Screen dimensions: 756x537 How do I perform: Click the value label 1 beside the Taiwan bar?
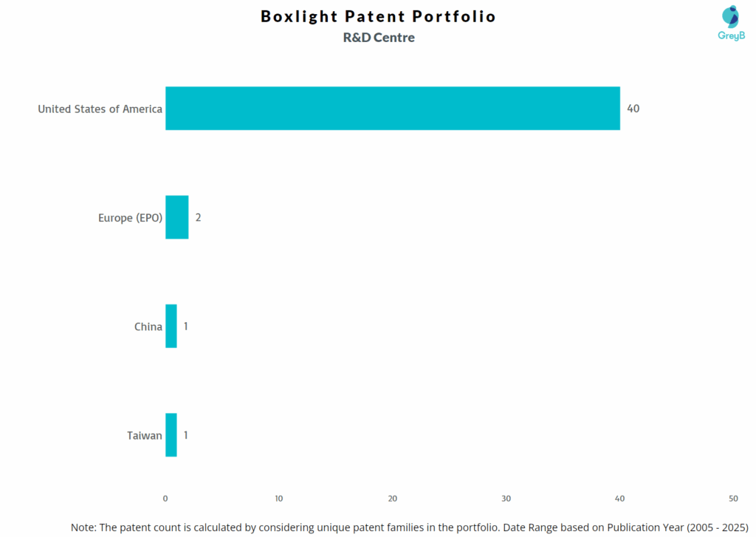point(186,435)
